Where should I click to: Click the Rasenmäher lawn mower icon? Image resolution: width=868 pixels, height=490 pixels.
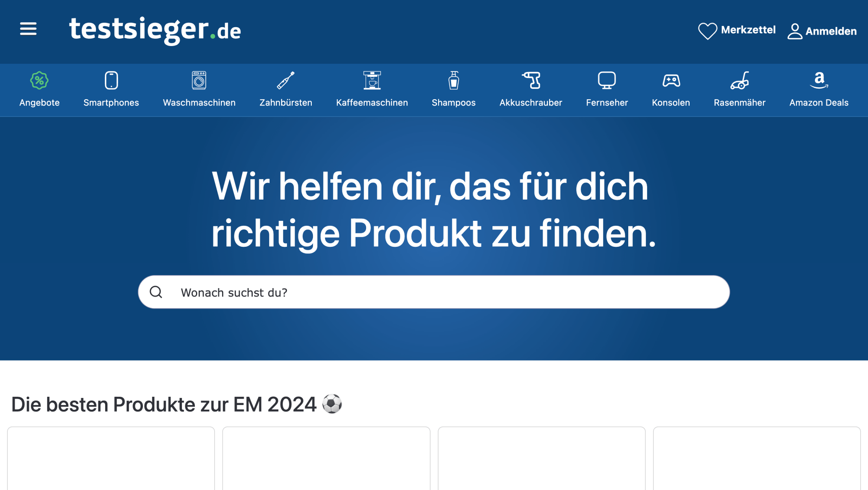[x=740, y=80]
